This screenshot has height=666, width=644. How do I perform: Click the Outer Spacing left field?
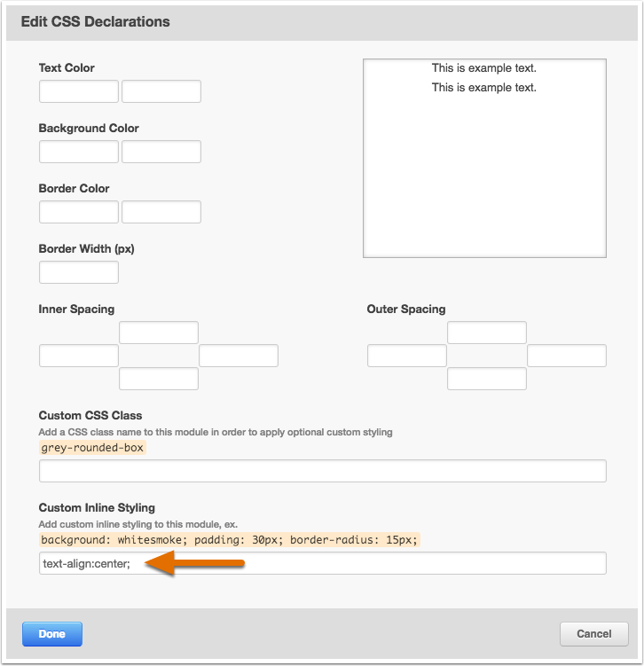(x=407, y=356)
